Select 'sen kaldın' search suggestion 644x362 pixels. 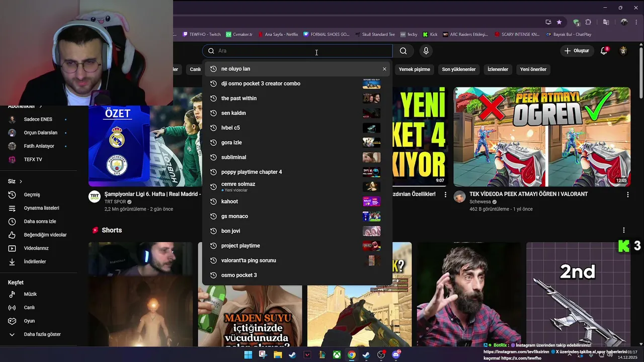click(297, 113)
